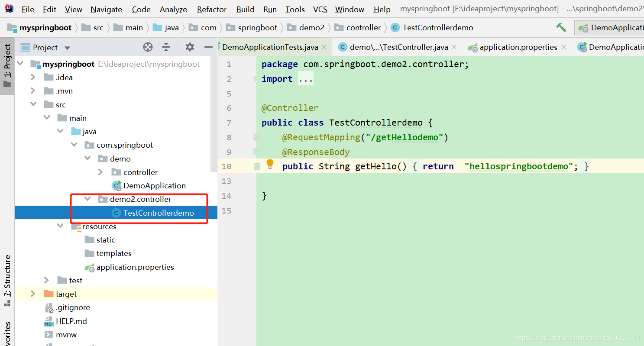Select TestControllerdemo in the project tree
The image size is (644, 346).
tap(159, 213)
